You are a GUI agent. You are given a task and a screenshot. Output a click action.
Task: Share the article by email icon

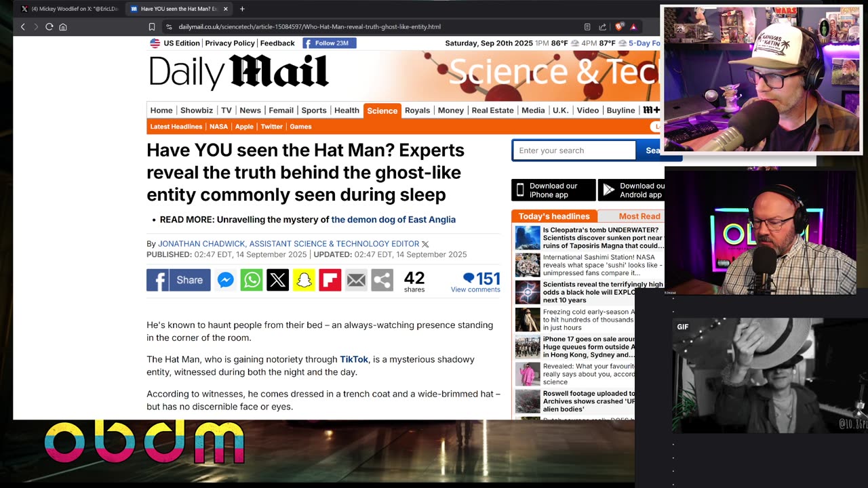356,280
